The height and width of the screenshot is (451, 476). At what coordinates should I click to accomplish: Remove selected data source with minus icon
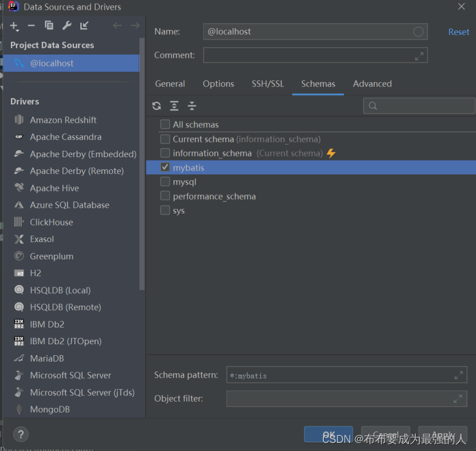tap(32, 26)
